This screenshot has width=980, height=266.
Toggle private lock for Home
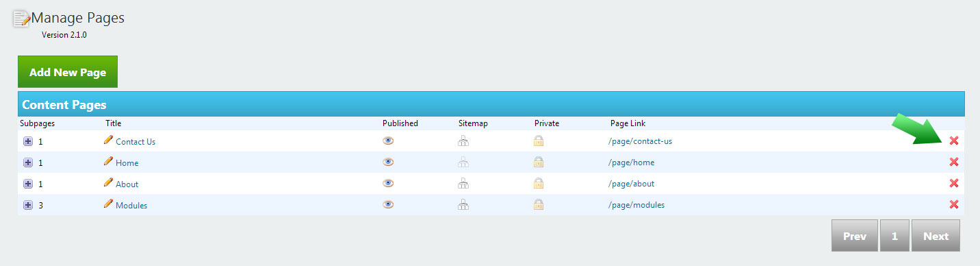[539, 162]
